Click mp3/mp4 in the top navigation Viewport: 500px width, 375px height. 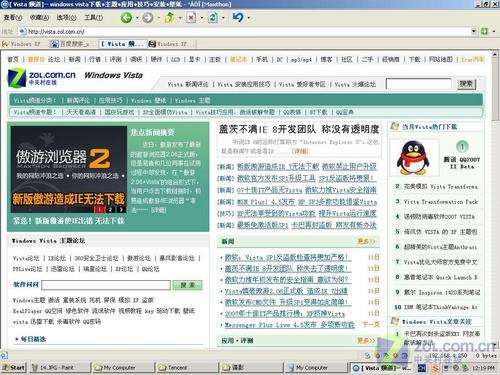point(301,59)
